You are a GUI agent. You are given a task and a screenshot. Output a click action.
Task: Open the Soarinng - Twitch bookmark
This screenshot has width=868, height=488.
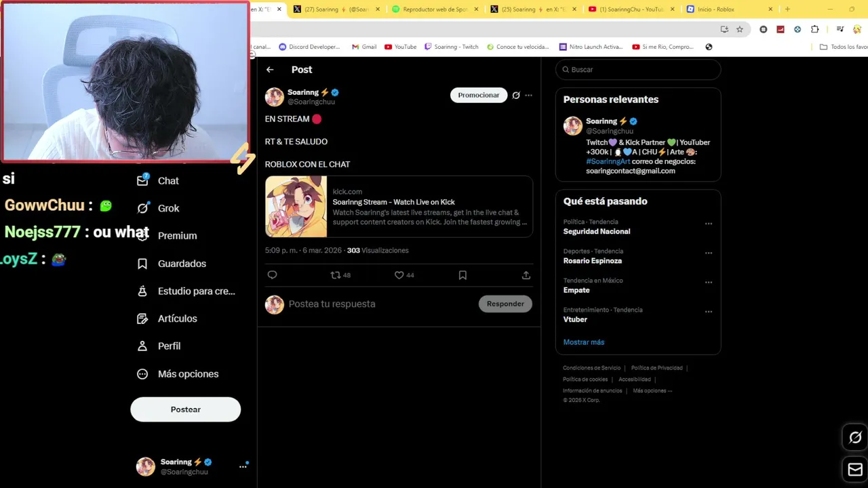pos(452,47)
